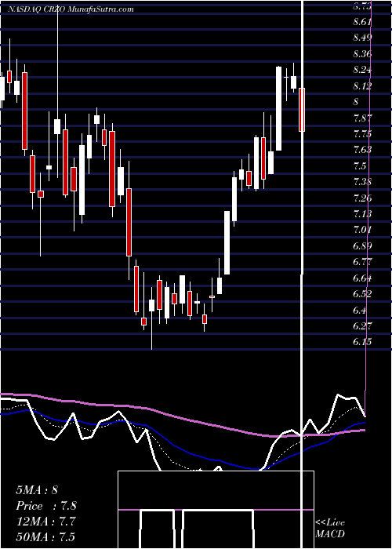Screen dimensions: 392x549
Task: Select the 7.63 price axis label
Action: tap(362, 150)
